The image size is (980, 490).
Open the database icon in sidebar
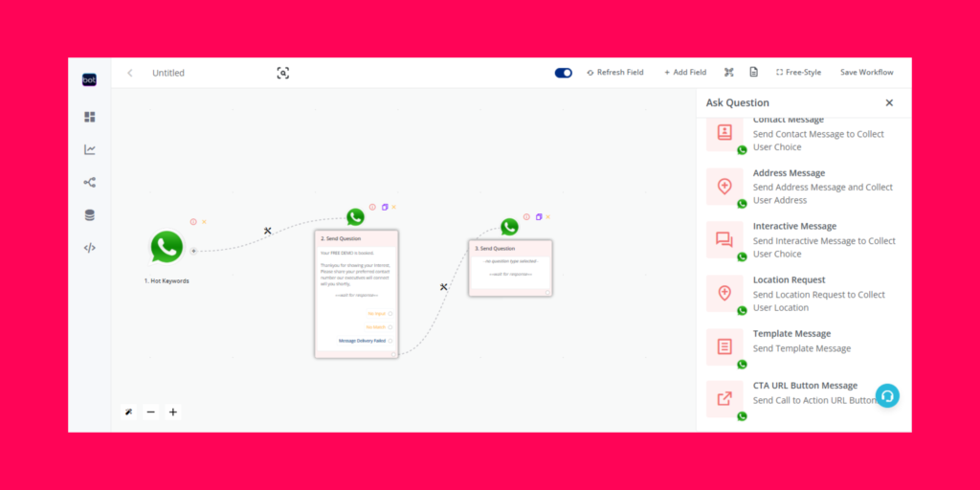[90, 215]
